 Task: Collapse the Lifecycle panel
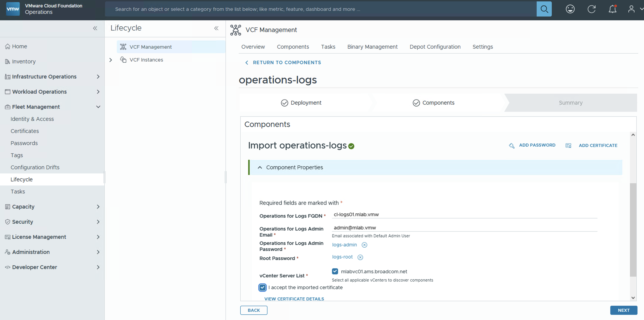216,28
